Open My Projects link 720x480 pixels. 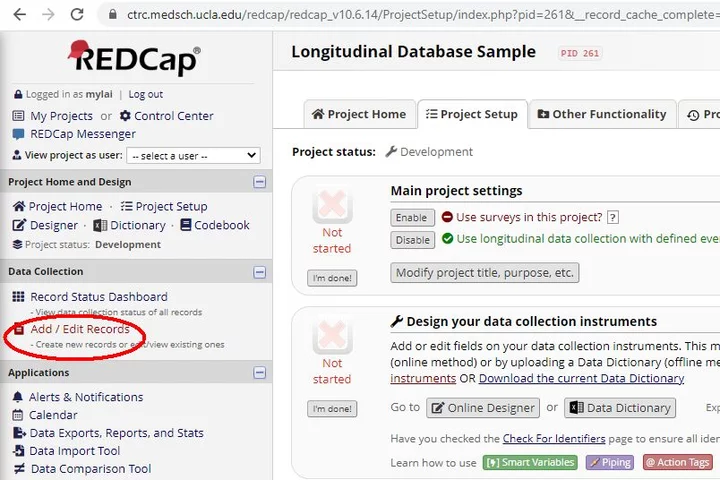[x=61, y=116]
